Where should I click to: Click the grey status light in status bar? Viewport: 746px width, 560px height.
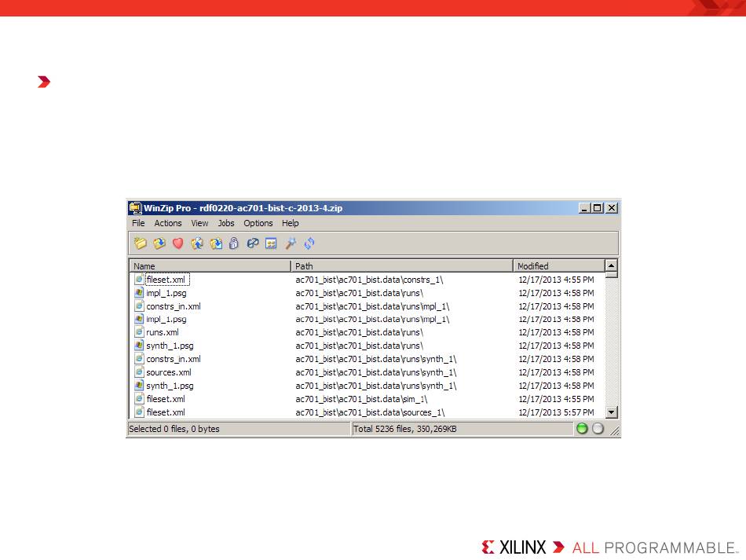click(598, 429)
